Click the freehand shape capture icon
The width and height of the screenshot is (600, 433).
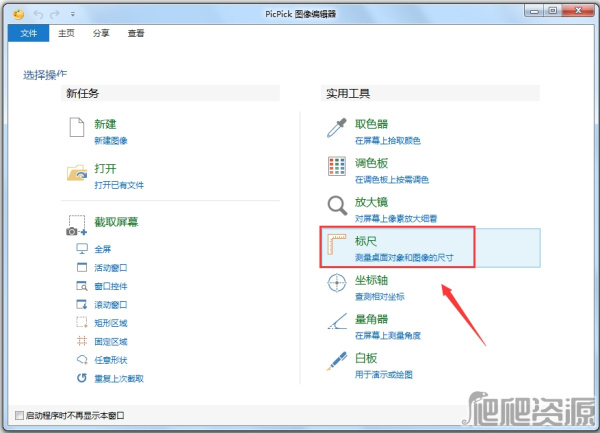tap(82, 359)
